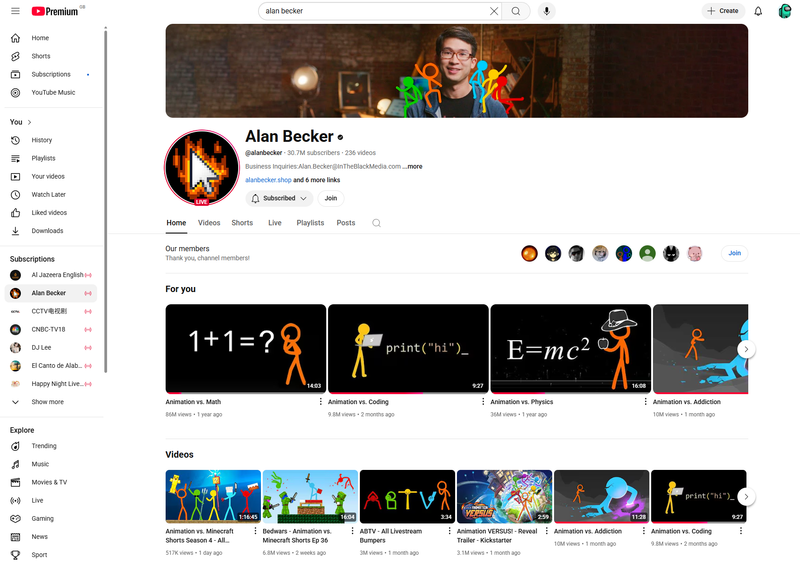Viewport: 800px width, 565px height.
Task: Open CNBC-TV18 subscription channel
Action: tap(51, 329)
